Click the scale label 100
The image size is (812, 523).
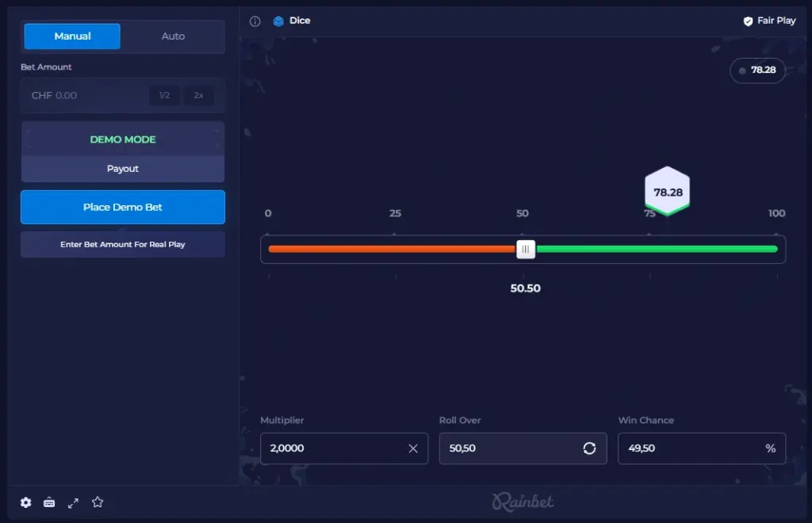click(776, 213)
